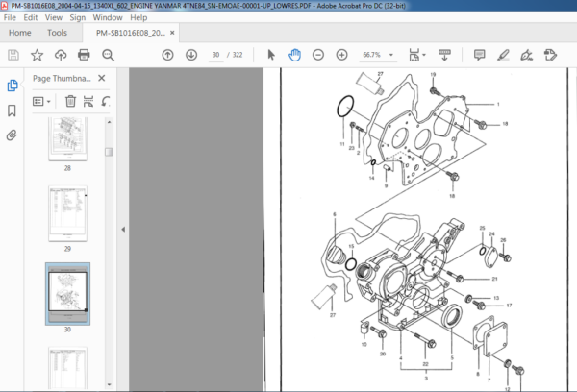Click the insert/replace pages icon in thumbnails panel
577x392 pixels.
(88, 101)
